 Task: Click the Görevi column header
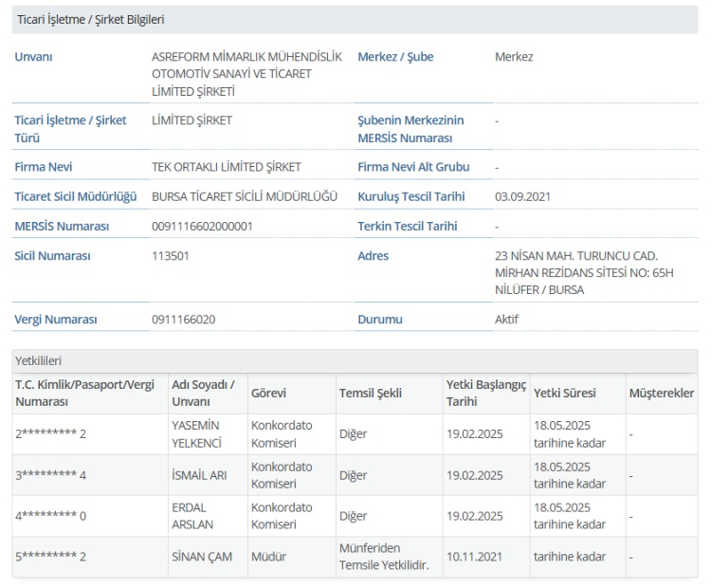pyautogui.click(x=268, y=393)
